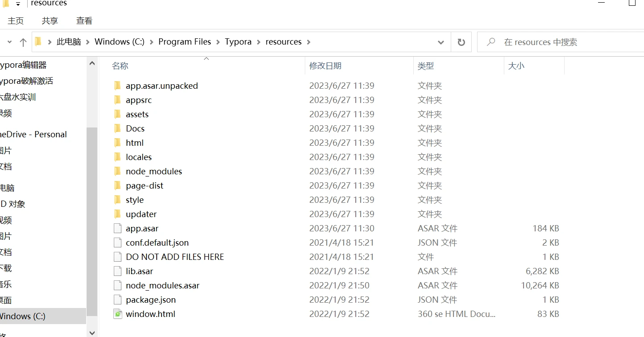The width and height of the screenshot is (644, 337).
Task: Select the conf.default.json file icon
Action: click(117, 242)
